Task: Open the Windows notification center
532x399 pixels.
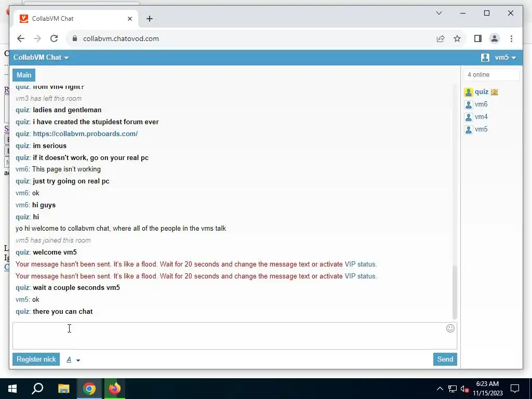Action: tap(515, 389)
